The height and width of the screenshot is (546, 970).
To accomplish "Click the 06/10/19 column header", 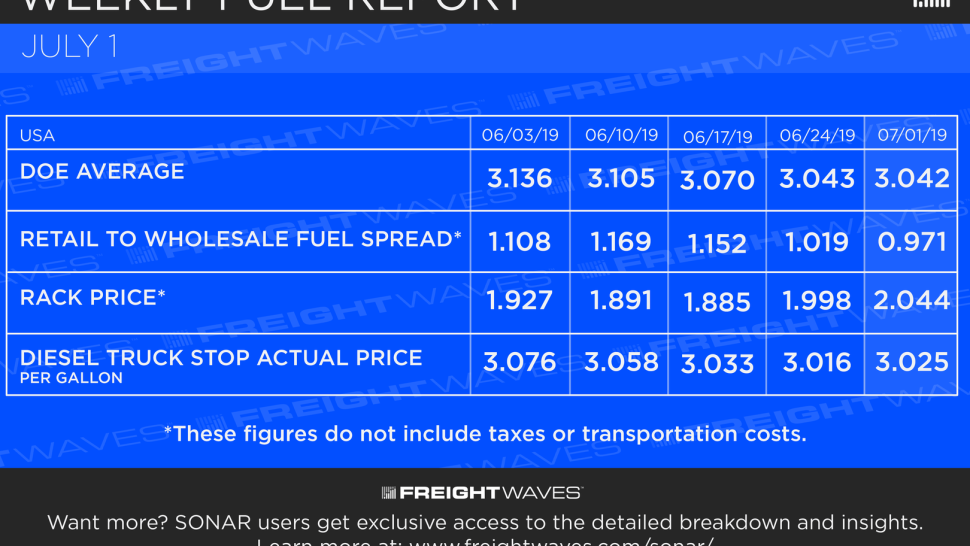I will [x=621, y=135].
